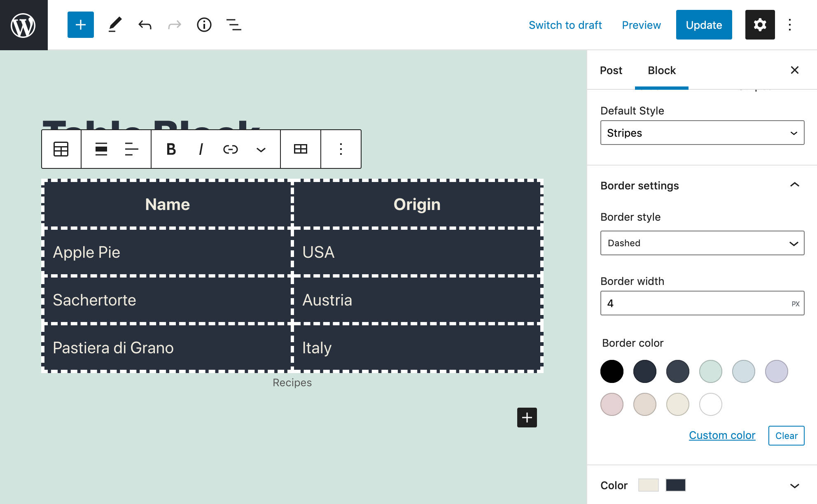
Task: Switch to the Post tab
Action: point(611,70)
